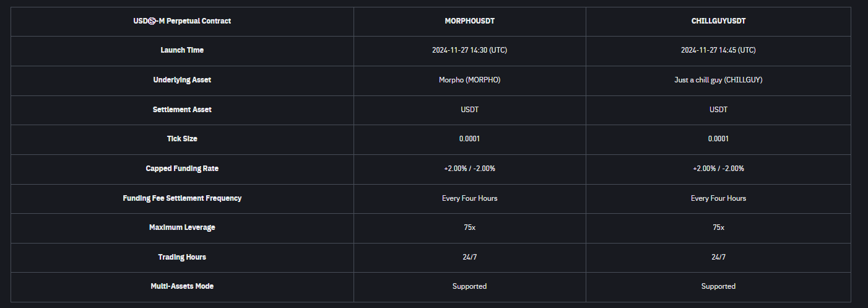Select Every Four Hours under CHILLGUYUSDT
The width and height of the screenshot is (868, 308).
[718, 198]
